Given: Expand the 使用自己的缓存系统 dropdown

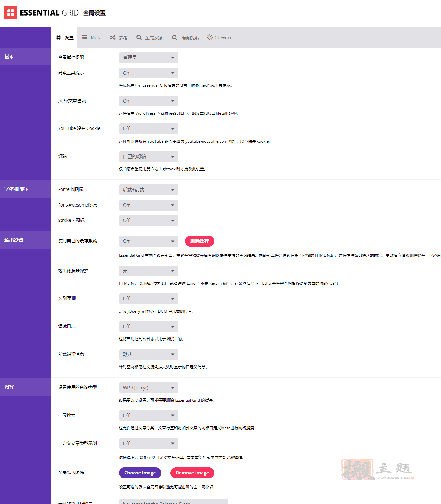Looking at the screenshot, I should pyautogui.click(x=148, y=241).
